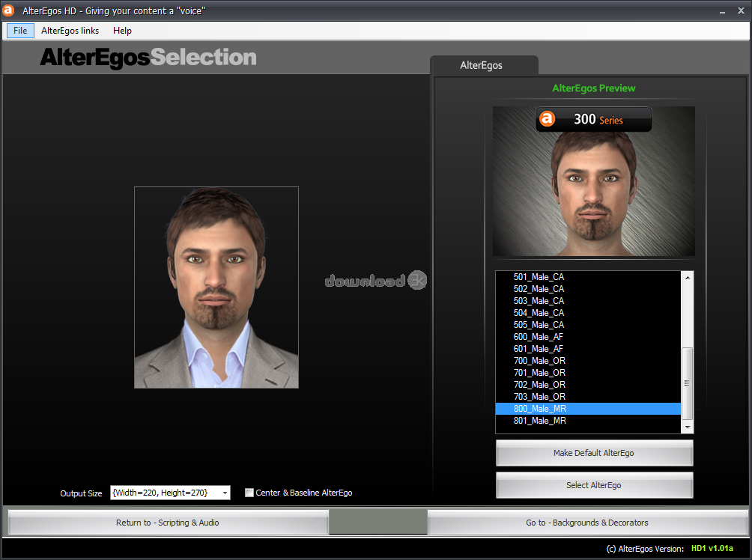Click the orange 300 Series badge icon
Image resolution: width=752 pixels, height=560 pixels.
pos(548,119)
